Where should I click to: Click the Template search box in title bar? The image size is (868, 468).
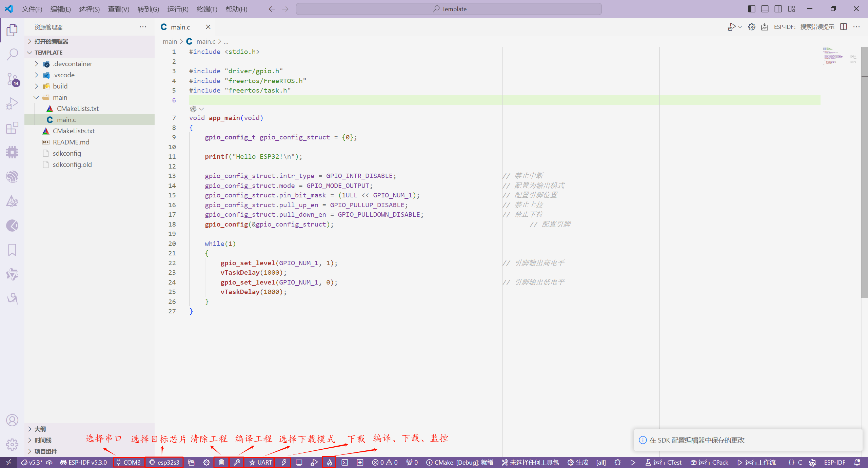pos(449,9)
